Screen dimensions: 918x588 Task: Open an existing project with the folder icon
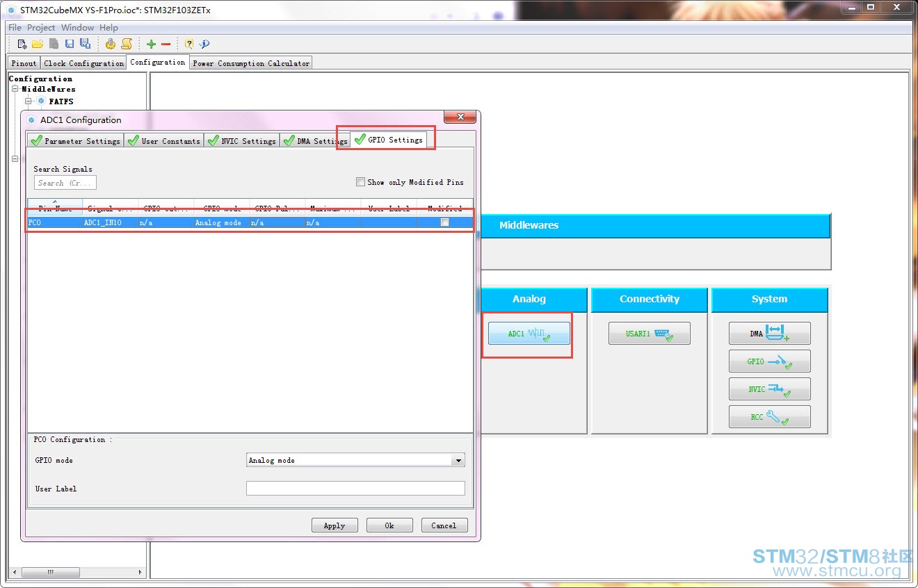(x=38, y=44)
